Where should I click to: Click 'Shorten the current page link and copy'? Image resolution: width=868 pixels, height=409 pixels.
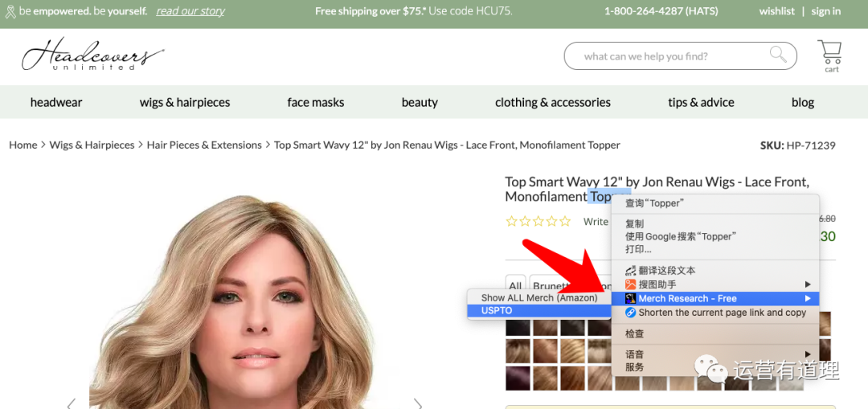point(722,313)
